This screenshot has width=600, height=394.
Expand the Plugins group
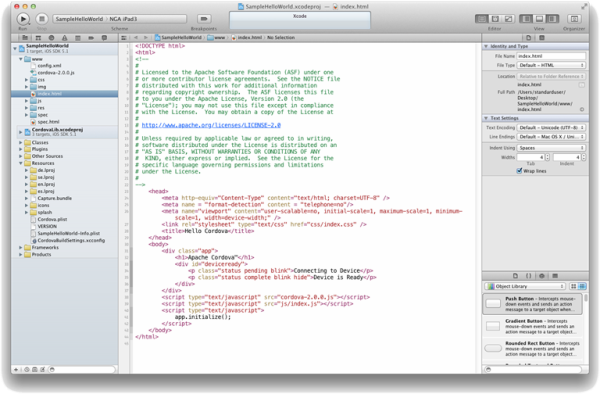(21, 149)
